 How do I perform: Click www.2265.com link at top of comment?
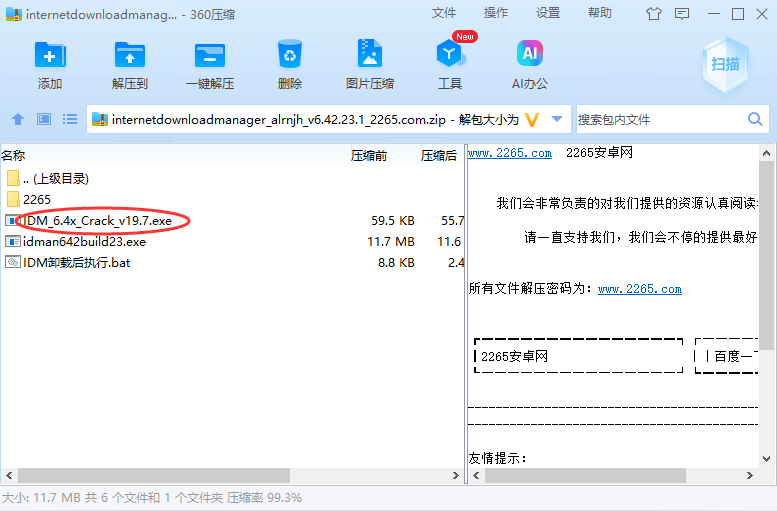pos(510,153)
